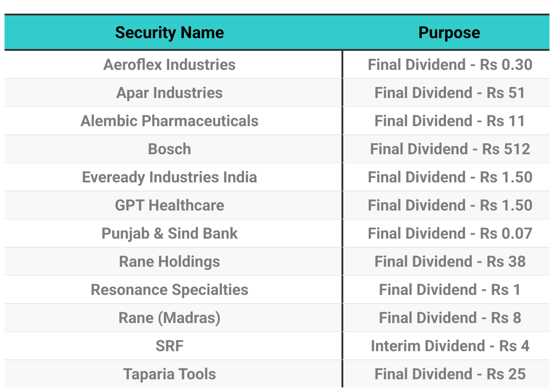Select the Aeroflex Industries cell

169,64
